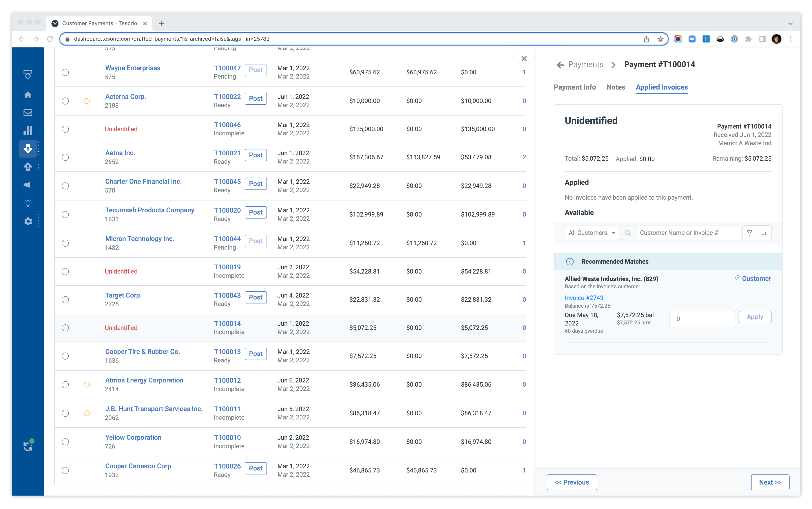Open the settings gear in sidebar
Image resolution: width=812 pixels, height=509 pixels.
click(28, 221)
